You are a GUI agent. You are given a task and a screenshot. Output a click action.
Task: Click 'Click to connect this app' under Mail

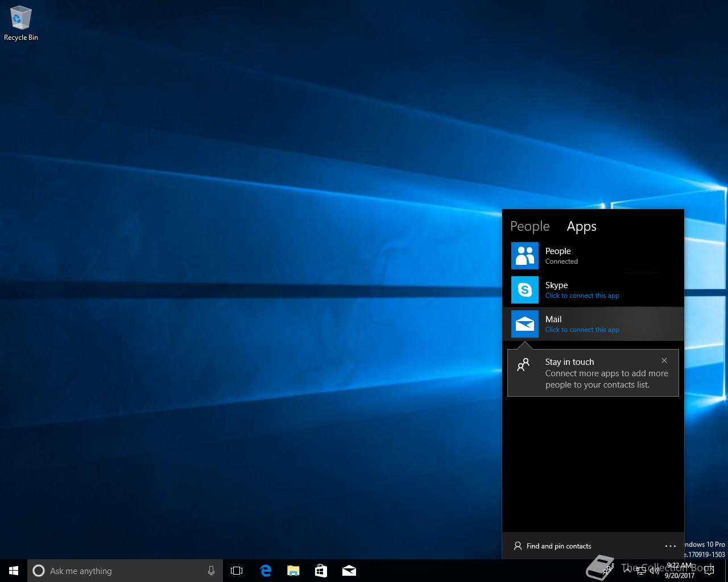582,330
